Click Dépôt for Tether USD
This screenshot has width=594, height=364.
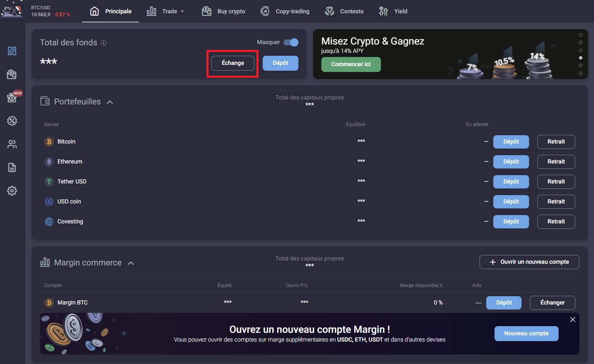pos(511,182)
